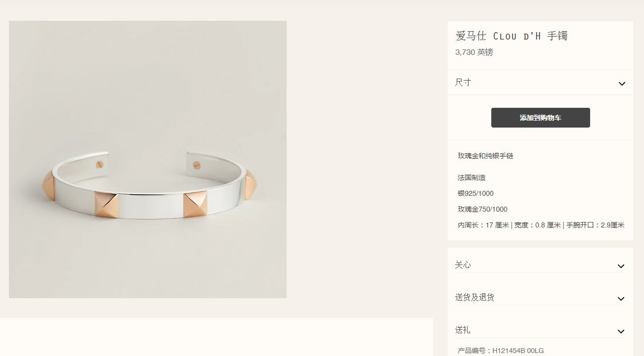Click the chevron arrow beside 送货及退货

621,299
